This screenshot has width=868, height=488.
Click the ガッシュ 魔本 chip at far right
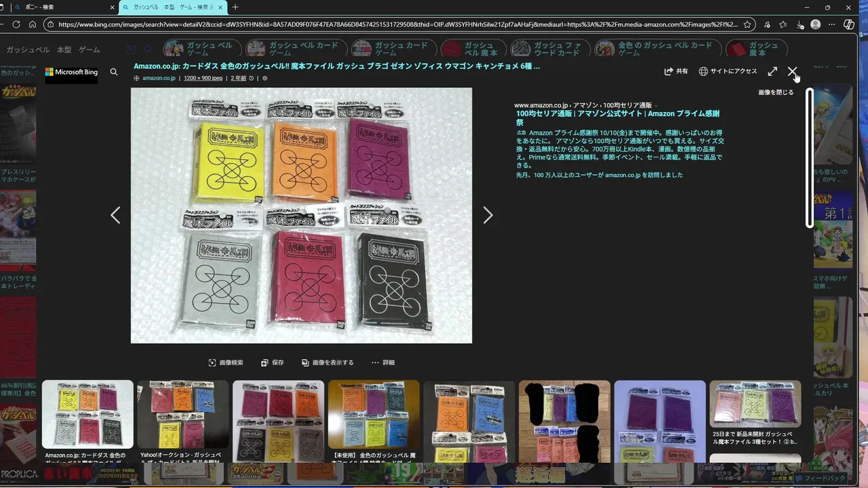pos(756,49)
